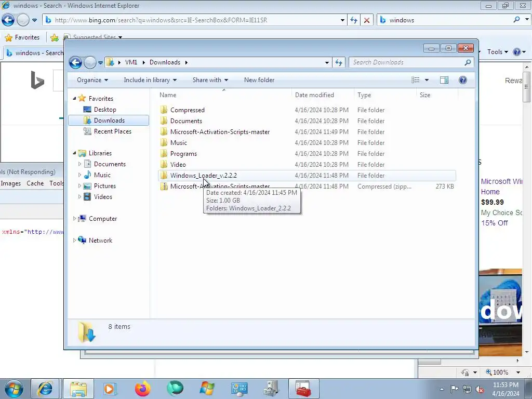Viewport: 532px width, 399px height.
Task: Select the Programs folder
Action: click(x=183, y=154)
